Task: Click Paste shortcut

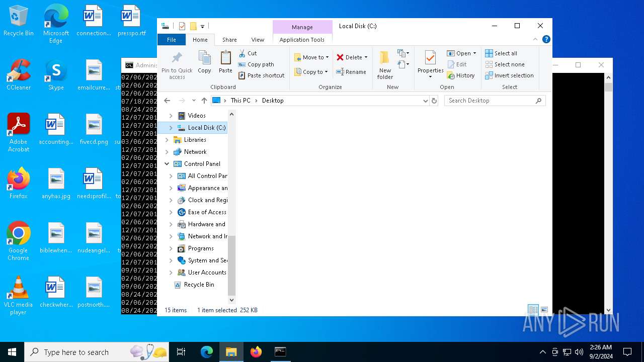Action: (261, 75)
